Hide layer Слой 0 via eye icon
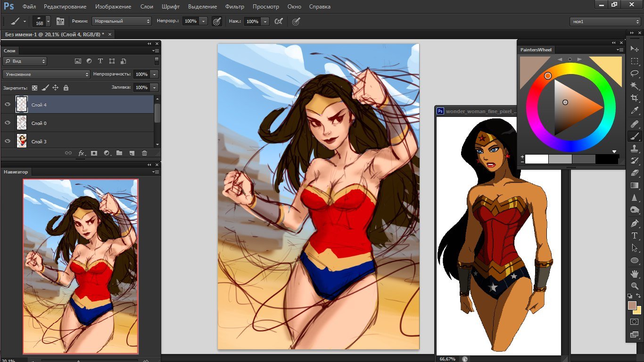Screen dimensions: 644x362 click(8, 123)
